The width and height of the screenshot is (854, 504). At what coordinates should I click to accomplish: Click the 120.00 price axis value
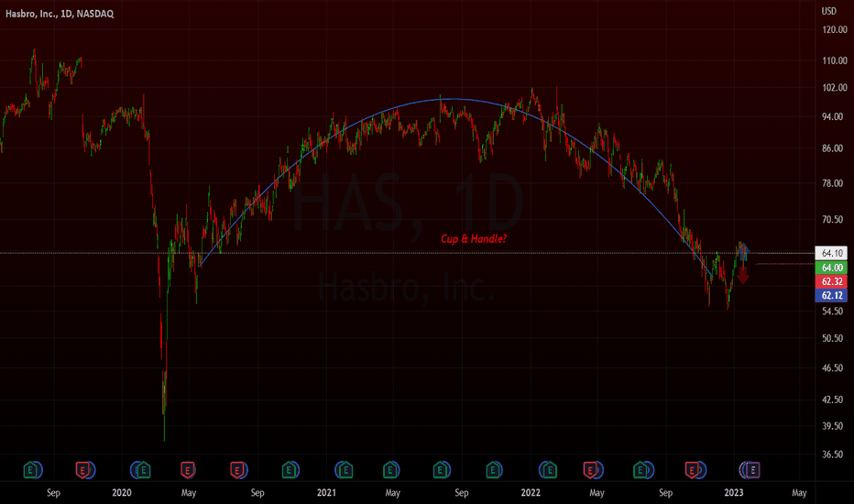pos(835,29)
